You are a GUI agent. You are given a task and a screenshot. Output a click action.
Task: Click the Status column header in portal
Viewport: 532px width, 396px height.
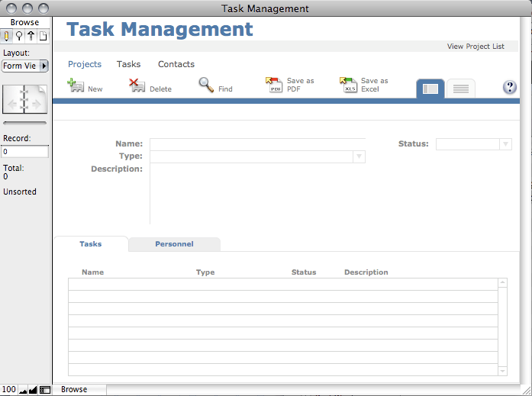coord(304,272)
